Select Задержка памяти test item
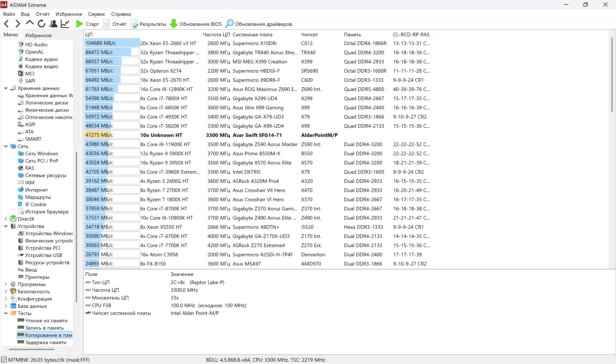Screen dimensions: 616x364 pos(46,342)
